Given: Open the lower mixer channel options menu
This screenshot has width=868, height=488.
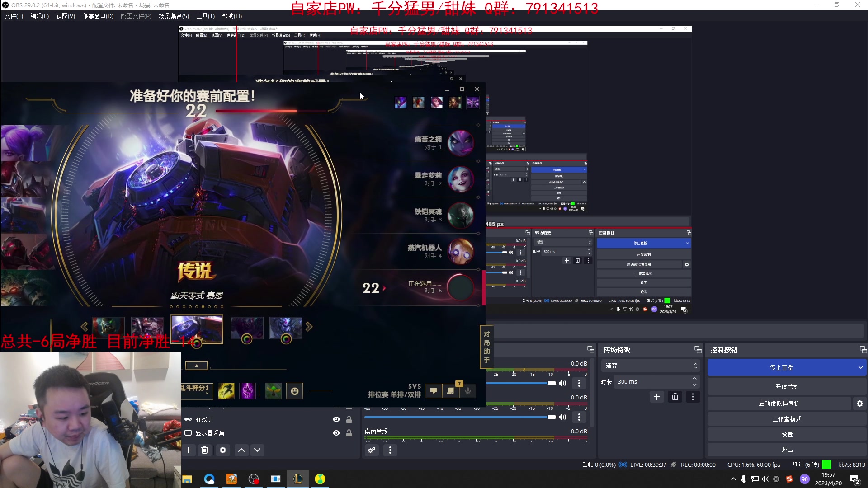Looking at the screenshot, I should (x=579, y=417).
